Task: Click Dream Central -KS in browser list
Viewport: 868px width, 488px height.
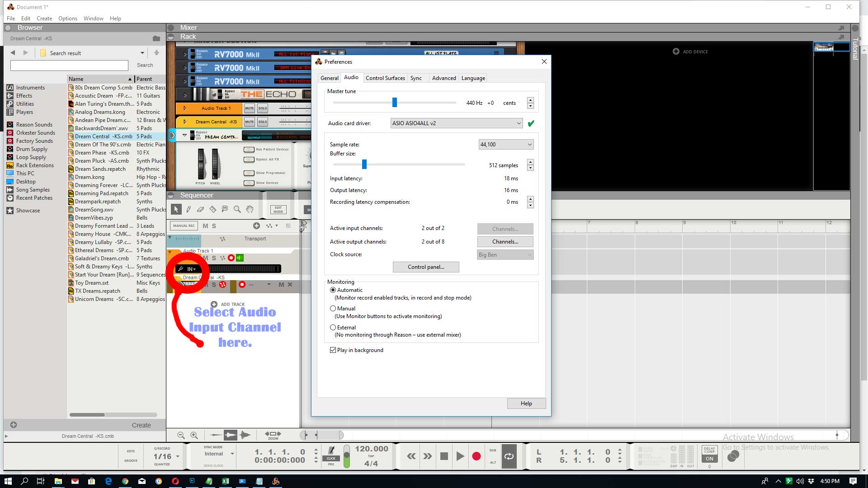Action: (x=103, y=136)
